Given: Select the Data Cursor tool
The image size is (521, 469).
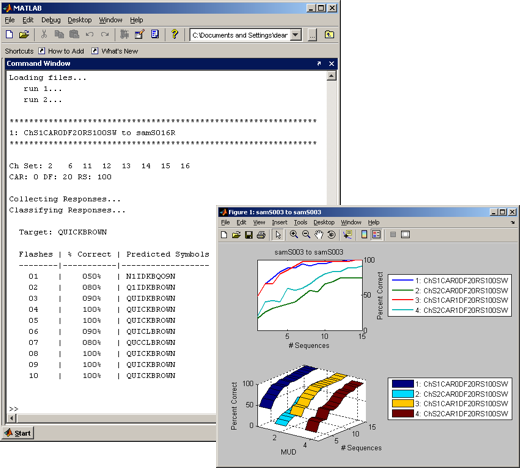Looking at the screenshot, I should [x=347, y=235].
